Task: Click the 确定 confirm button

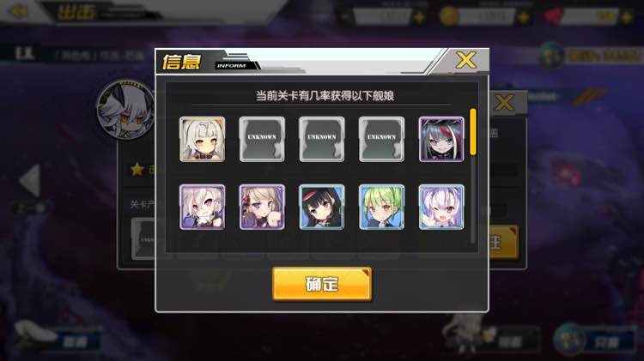Action: pyautogui.click(x=322, y=285)
